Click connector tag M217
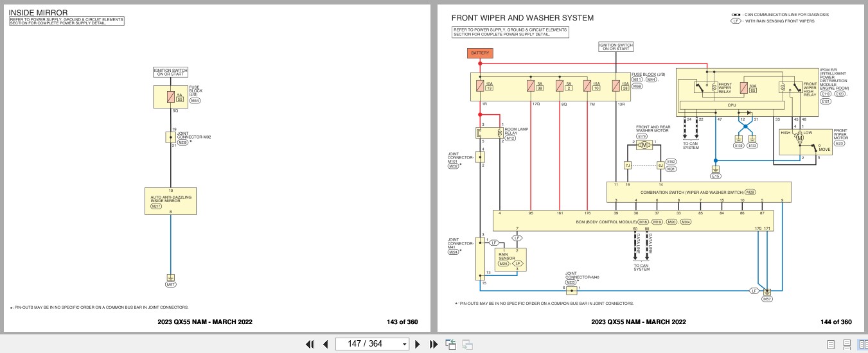The height and width of the screenshot is (353, 868). tap(156, 207)
